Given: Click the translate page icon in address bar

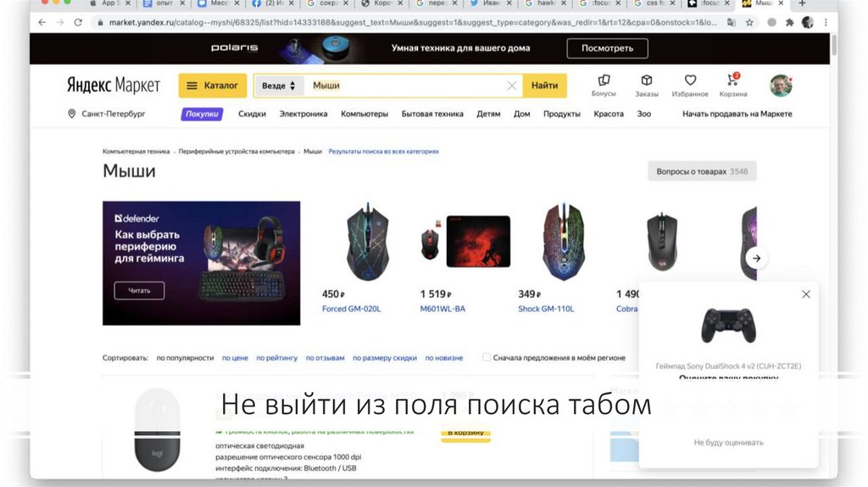Looking at the screenshot, I should click(732, 23).
